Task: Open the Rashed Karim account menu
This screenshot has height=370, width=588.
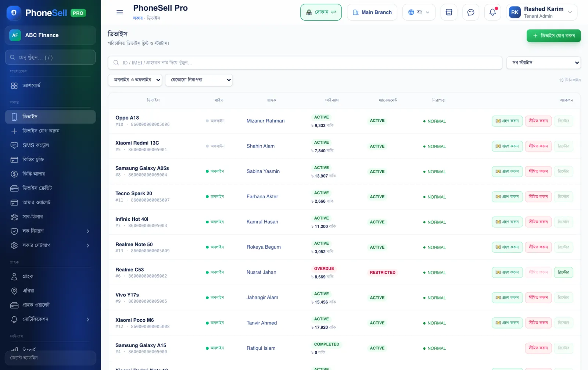Action: (x=541, y=12)
